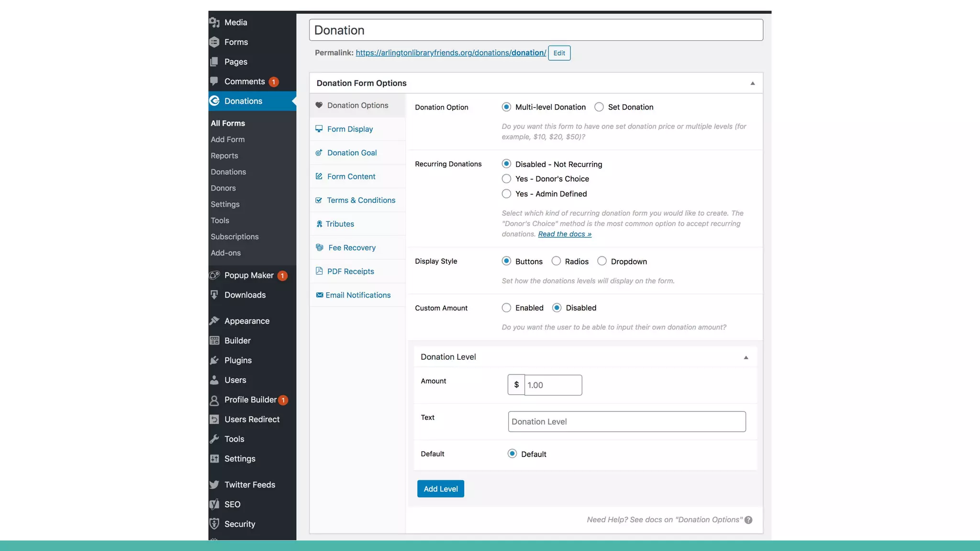The width and height of the screenshot is (980, 551).
Task: Click the Security shield icon
Action: 214,524
